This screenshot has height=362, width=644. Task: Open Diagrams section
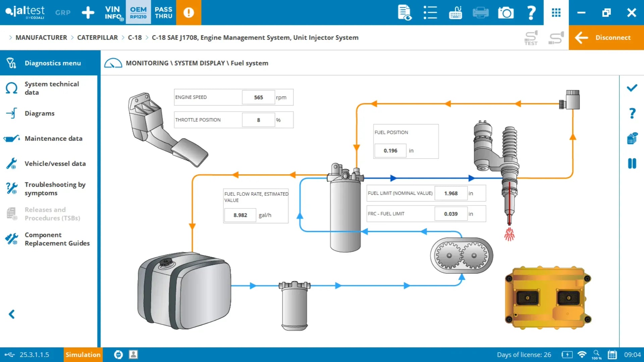click(49, 113)
